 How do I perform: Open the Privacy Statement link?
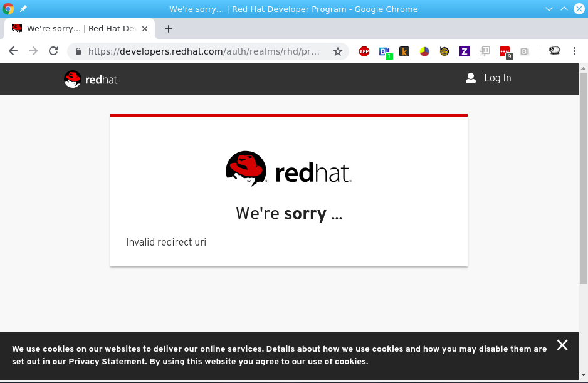[x=107, y=362]
